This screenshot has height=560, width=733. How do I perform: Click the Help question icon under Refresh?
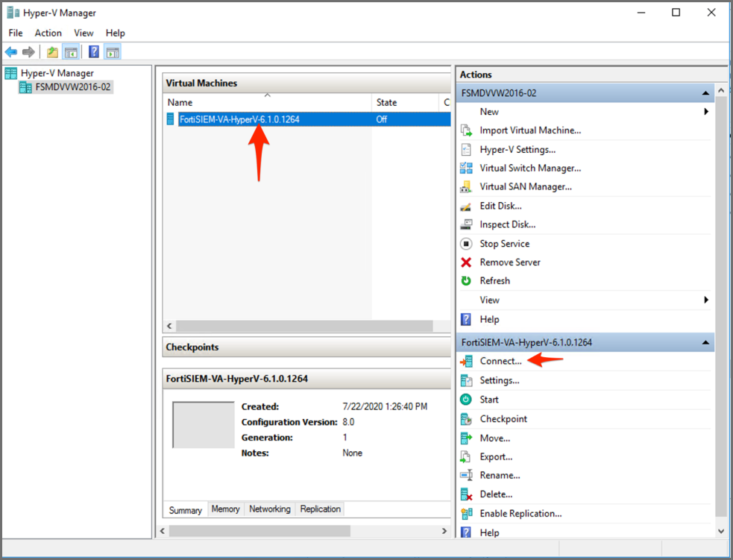pos(466,319)
